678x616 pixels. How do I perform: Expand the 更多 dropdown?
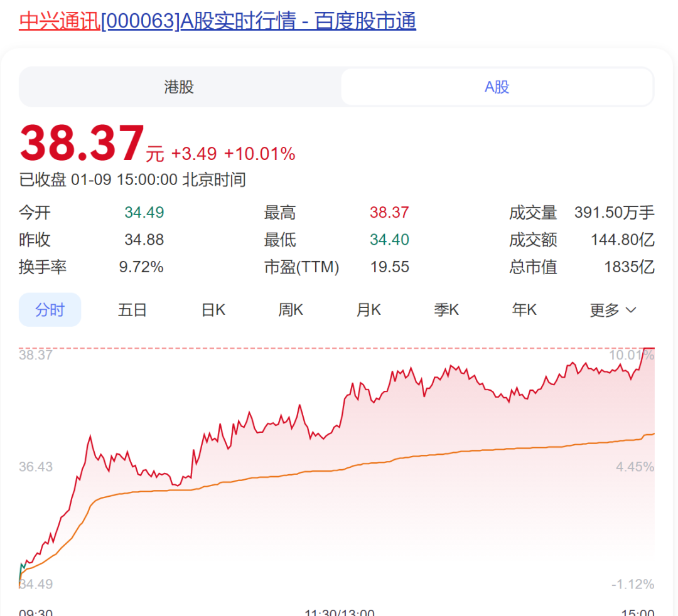coord(613,310)
